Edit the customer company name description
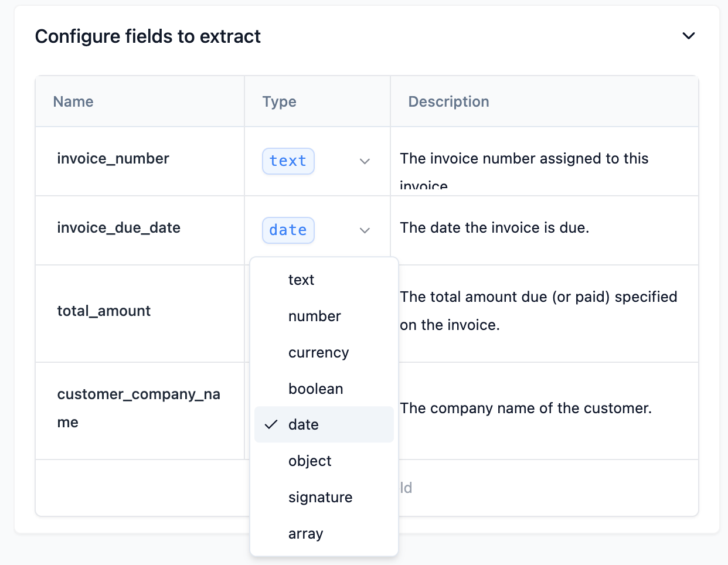728x565 pixels. point(526,409)
